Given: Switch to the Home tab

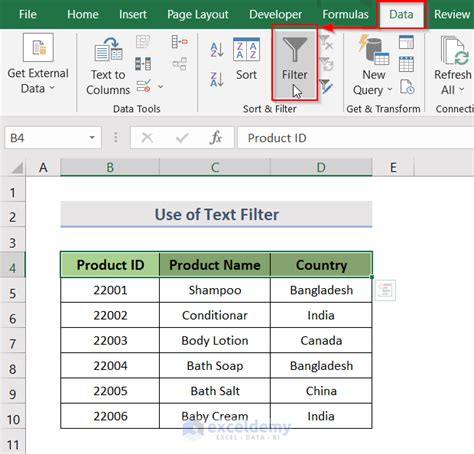Looking at the screenshot, I should [83, 14].
